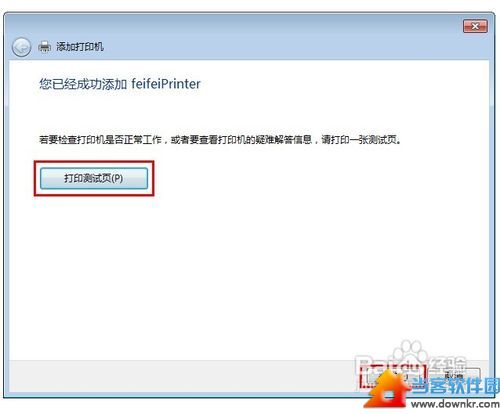The image size is (500, 414).
Task: Click the www.downkr.com watermark link
Action: (455, 404)
